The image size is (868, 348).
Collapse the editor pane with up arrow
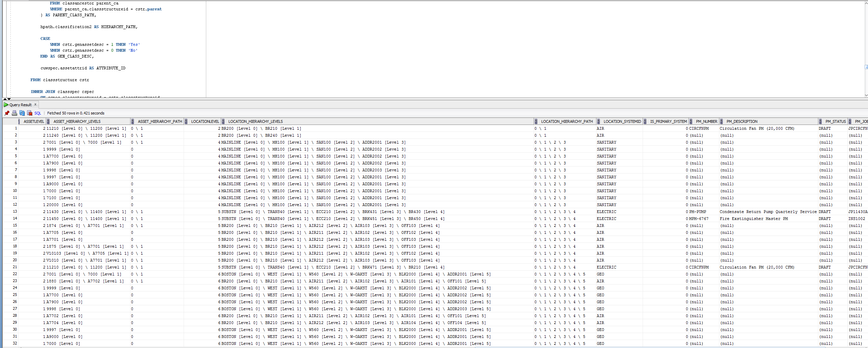(5, 99)
